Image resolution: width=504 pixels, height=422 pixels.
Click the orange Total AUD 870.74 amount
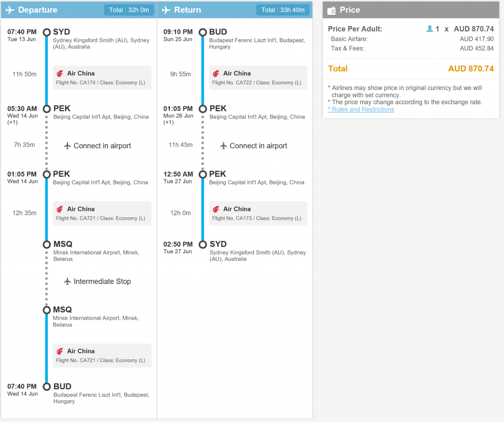(471, 69)
